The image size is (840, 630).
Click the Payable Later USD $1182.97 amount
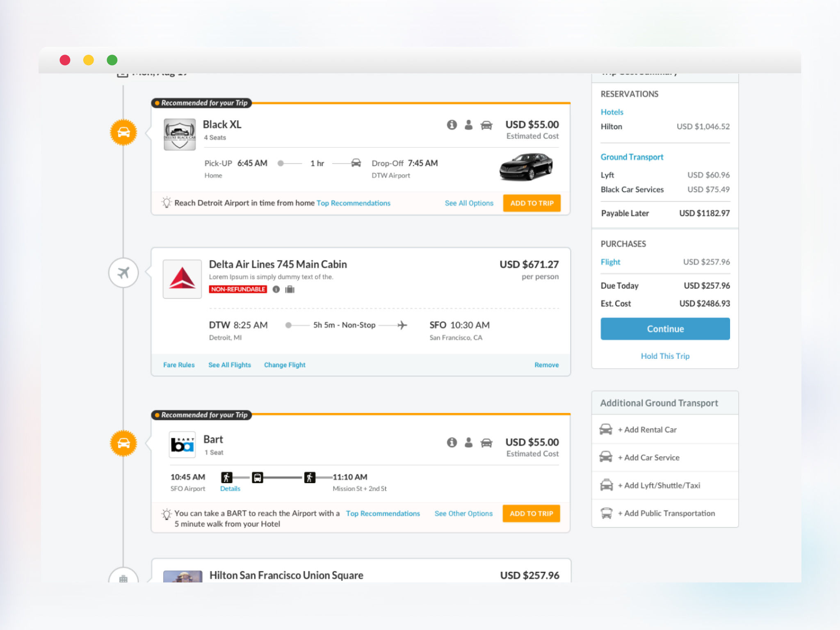tap(705, 213)
